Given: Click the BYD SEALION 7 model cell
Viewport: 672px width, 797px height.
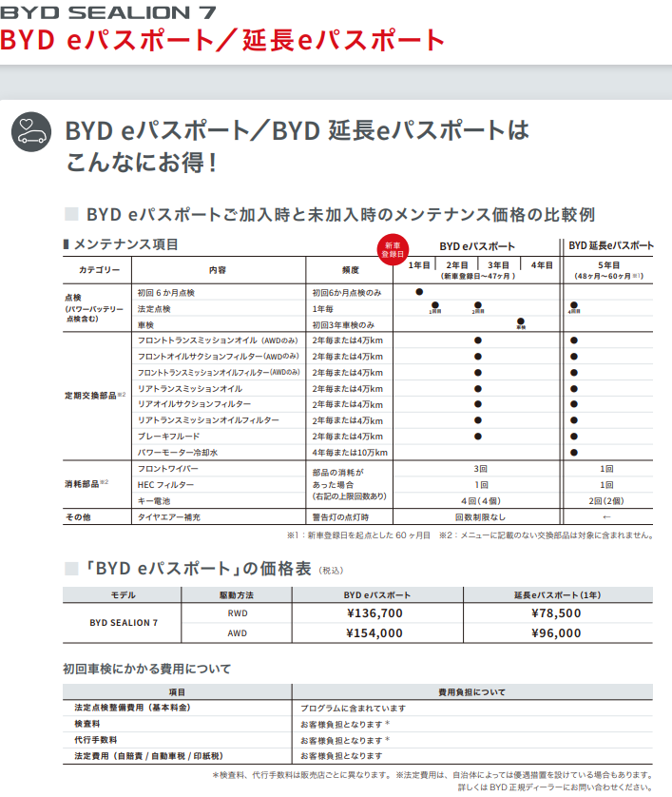Looking at the screenshot, I should (x=124, y=623).
